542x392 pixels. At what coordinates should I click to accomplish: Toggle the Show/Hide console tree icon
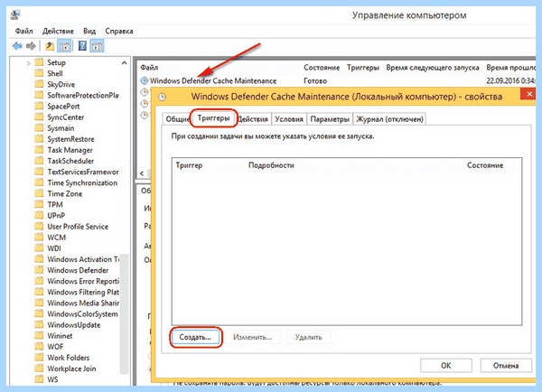pyautogui.click(x=64, y=46)
